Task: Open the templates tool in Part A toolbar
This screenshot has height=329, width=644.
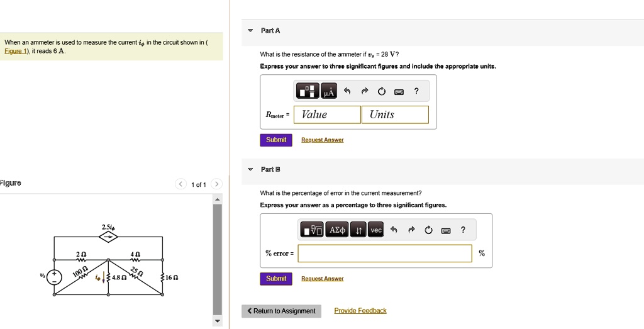Action: tap(308, 91)
